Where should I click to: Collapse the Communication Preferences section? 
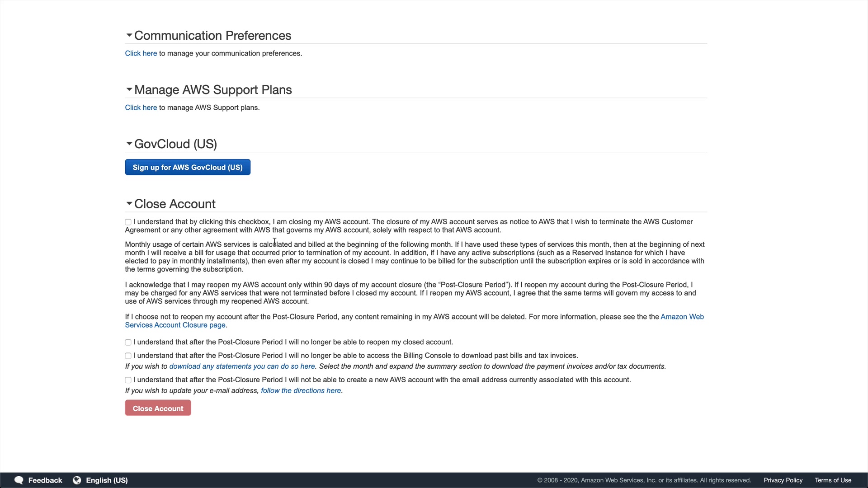(129, 35)
